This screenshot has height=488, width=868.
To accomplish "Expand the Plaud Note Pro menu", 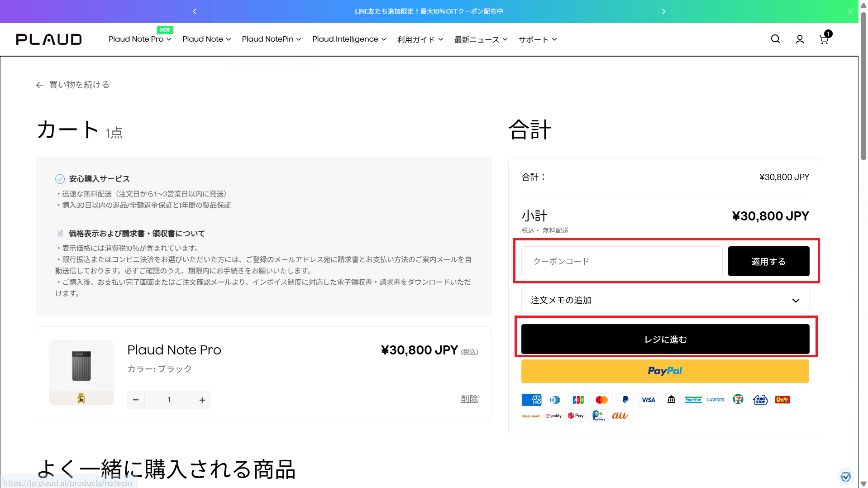I will 140,39.
